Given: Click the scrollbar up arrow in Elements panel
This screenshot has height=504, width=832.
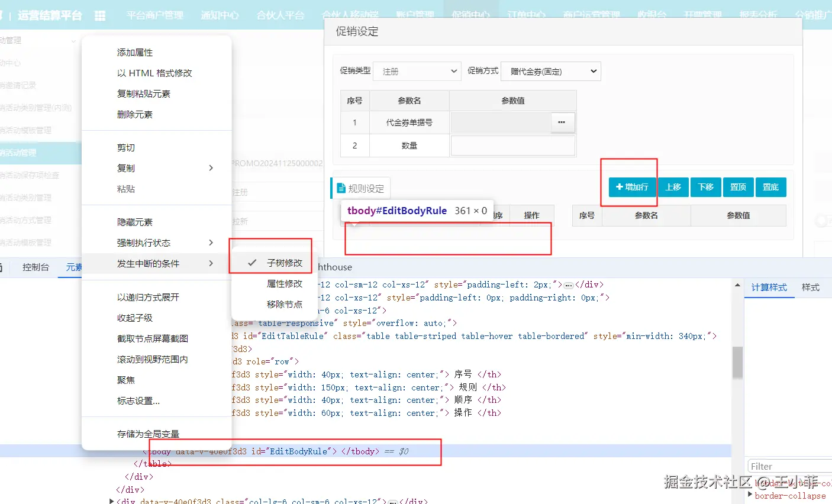Looking at the screenshot, I should pyautogui.click(x=737, y=285).
